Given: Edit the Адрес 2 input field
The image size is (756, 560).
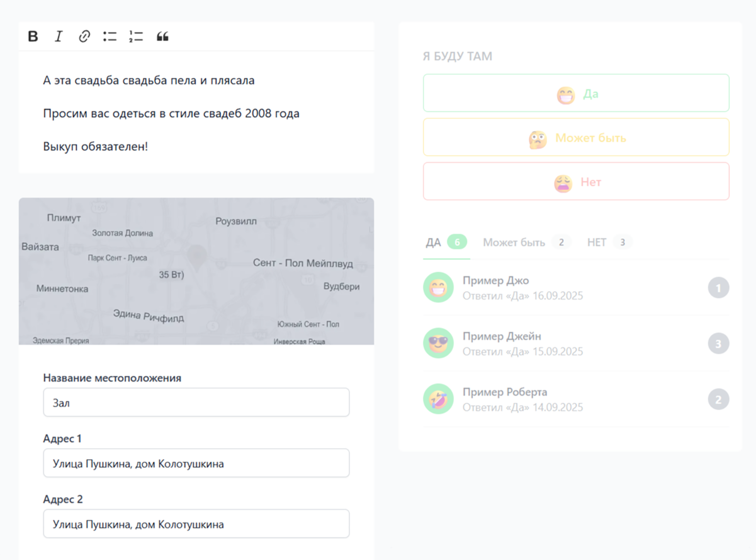Looking at the screenshot, I should click(x=196, y=524).
